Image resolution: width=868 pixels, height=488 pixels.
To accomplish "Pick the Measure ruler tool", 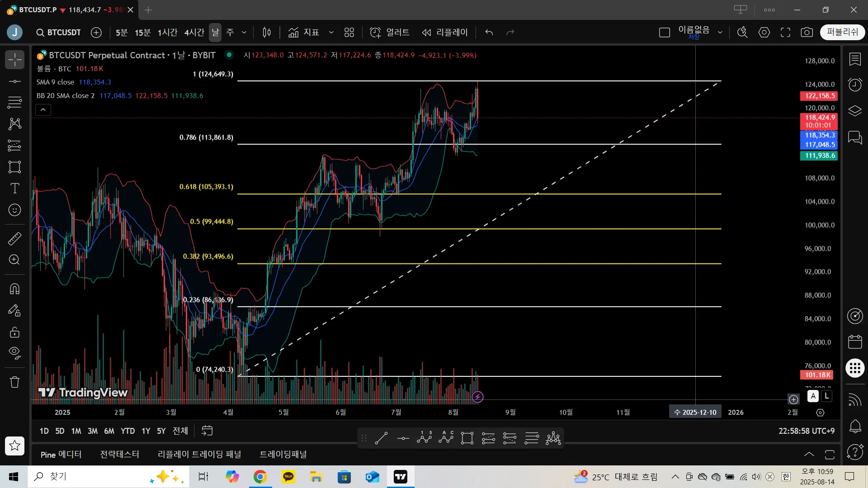I will (x=14, y=239).
